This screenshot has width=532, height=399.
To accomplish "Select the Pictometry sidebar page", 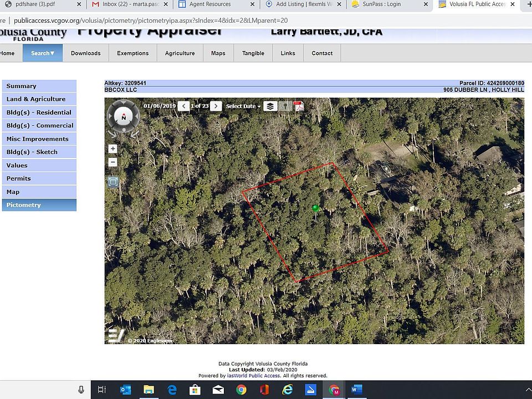I will (x=39, y=205).
